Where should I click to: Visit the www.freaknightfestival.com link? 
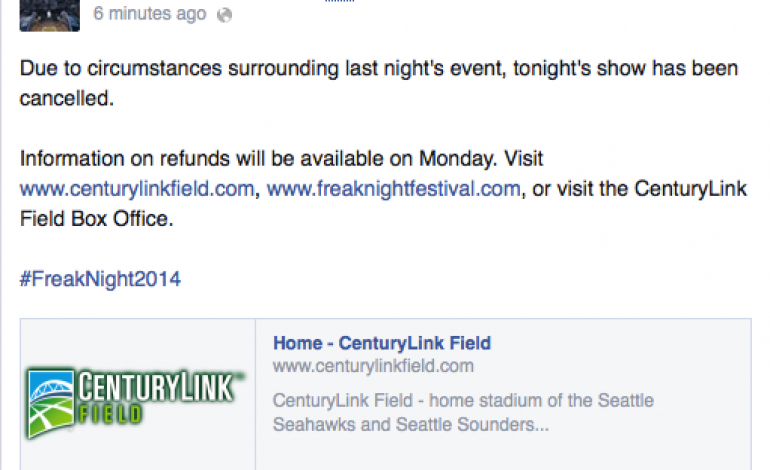tap(394, 188)
